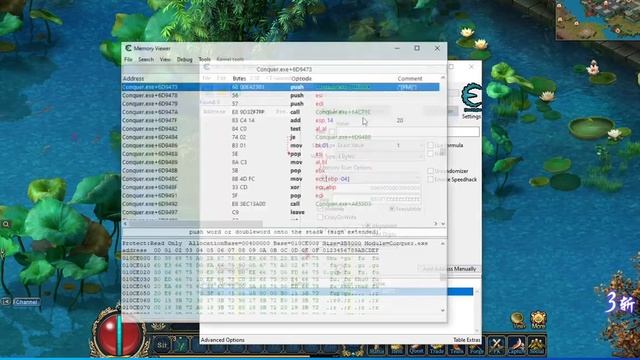Click the je opcode in the disassembler
The image size is (640, 360).
[293, 137]
